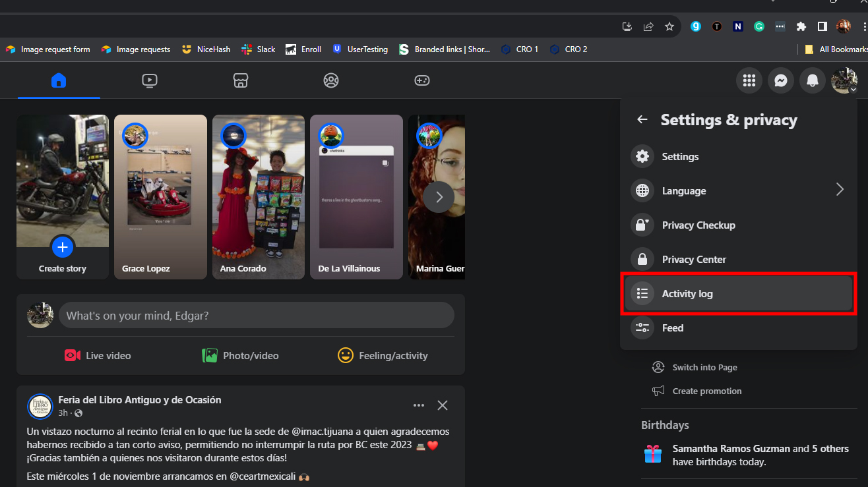The width and height of the screenshot is (868, 487).
Task: Click the Switch into Page link
Action: [x=704, y=368]
